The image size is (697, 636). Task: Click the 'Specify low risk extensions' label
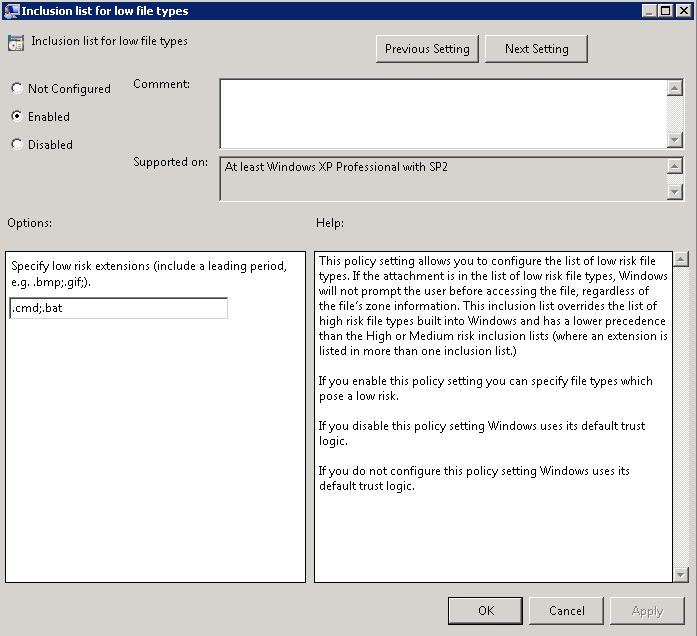[x=149, y=273]
